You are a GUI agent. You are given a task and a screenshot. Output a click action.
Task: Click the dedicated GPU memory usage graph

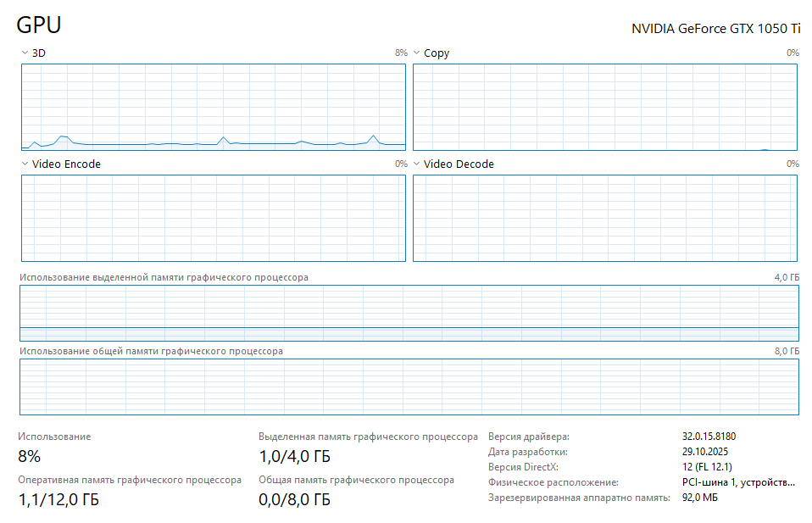[409, 314]
